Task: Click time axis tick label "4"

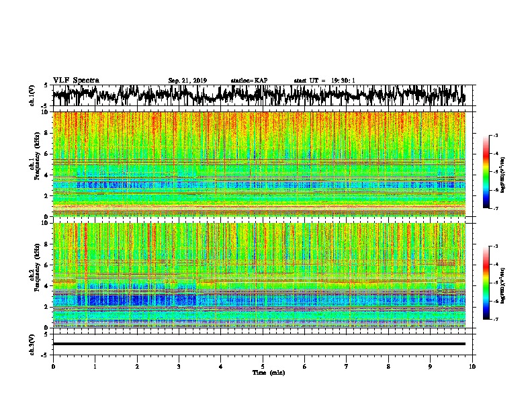Action: click(x=221, y=367)
